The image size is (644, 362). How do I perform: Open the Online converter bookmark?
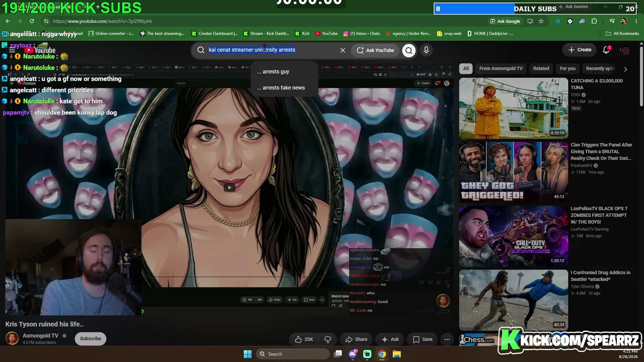pos(111,34)
